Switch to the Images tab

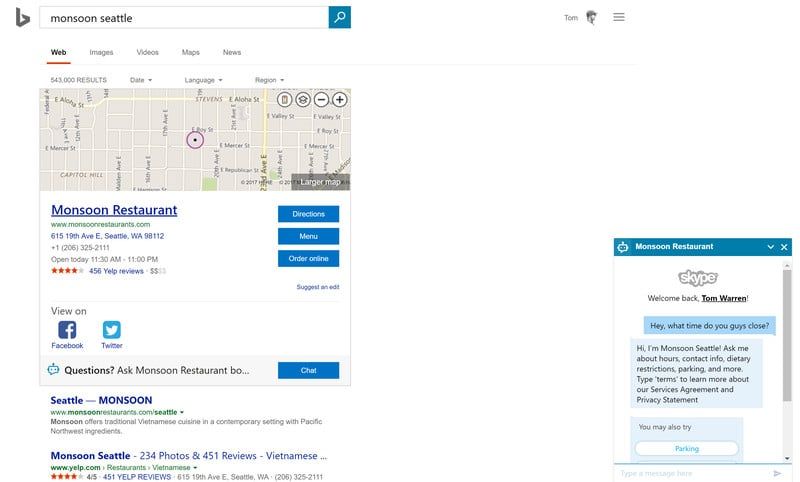tap(101, 52)
